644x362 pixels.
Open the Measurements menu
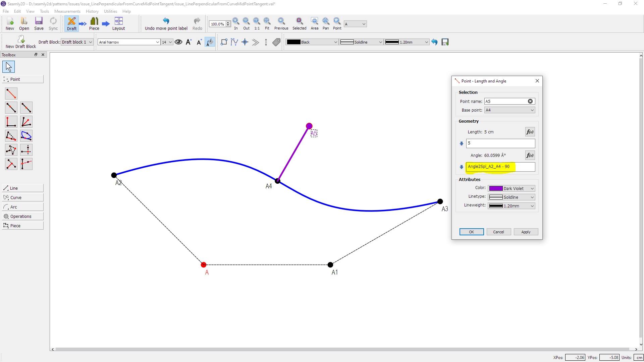[67, 11]
